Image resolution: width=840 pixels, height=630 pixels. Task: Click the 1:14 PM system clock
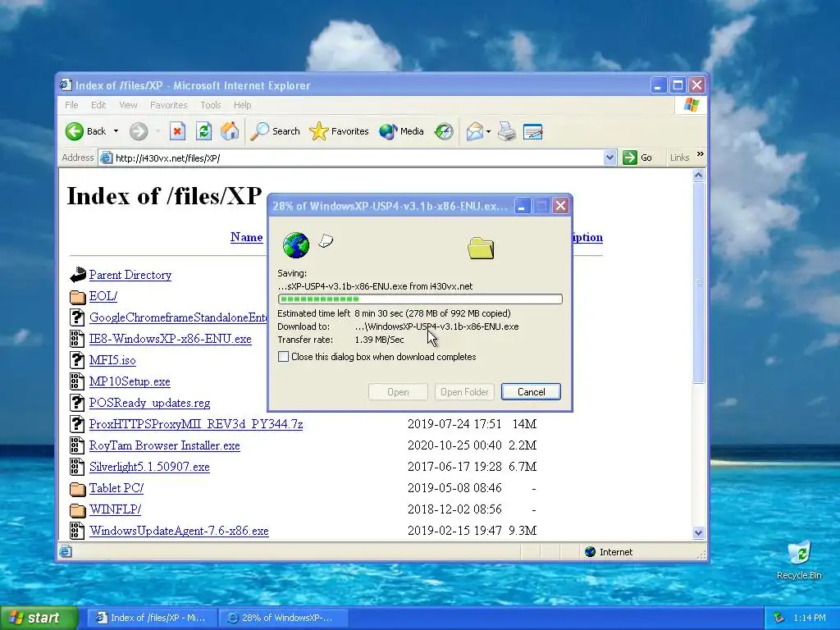click(x=810, y=618)
